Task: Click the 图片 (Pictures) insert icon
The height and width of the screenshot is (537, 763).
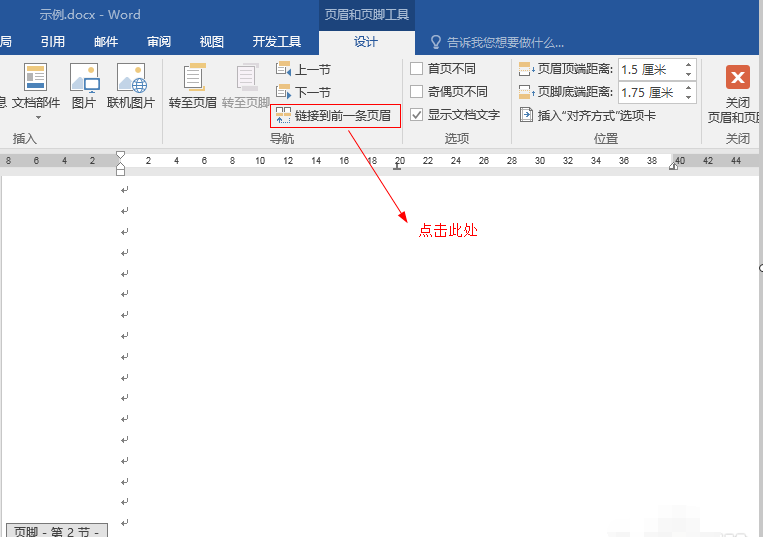Action: [84, 77]
